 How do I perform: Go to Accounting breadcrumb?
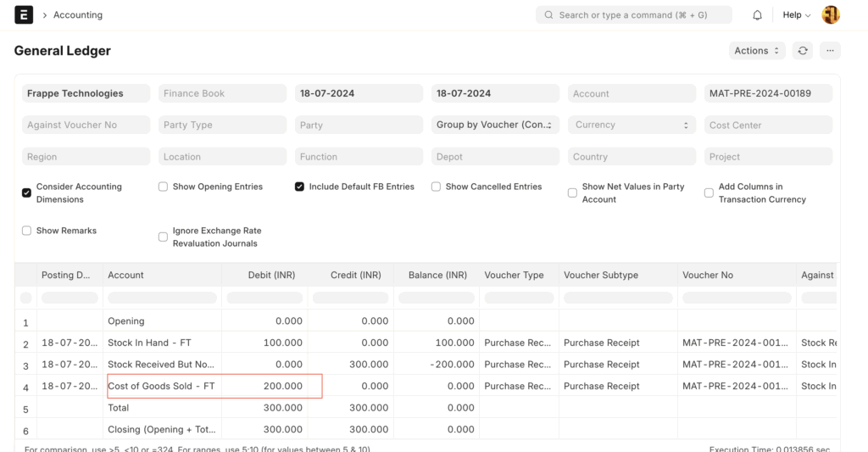pos(78,15)
